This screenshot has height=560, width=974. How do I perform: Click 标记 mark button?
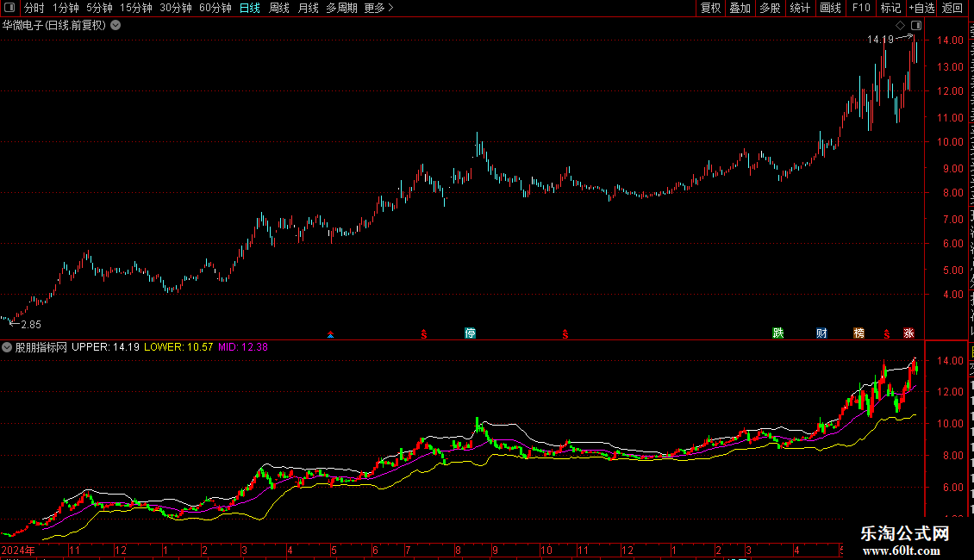(890, 8)
